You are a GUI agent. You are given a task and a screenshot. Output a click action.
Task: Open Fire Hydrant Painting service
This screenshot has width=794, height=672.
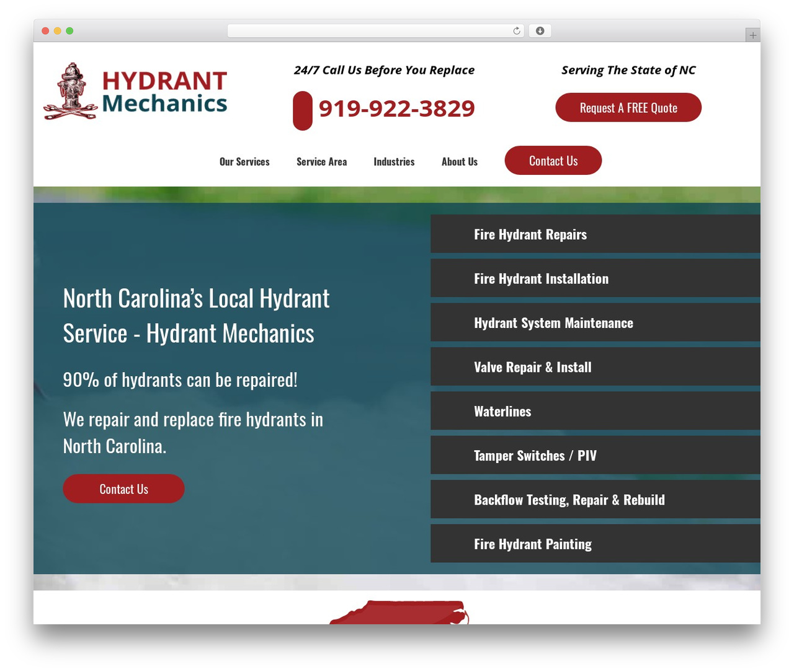[x=595, y=544]
